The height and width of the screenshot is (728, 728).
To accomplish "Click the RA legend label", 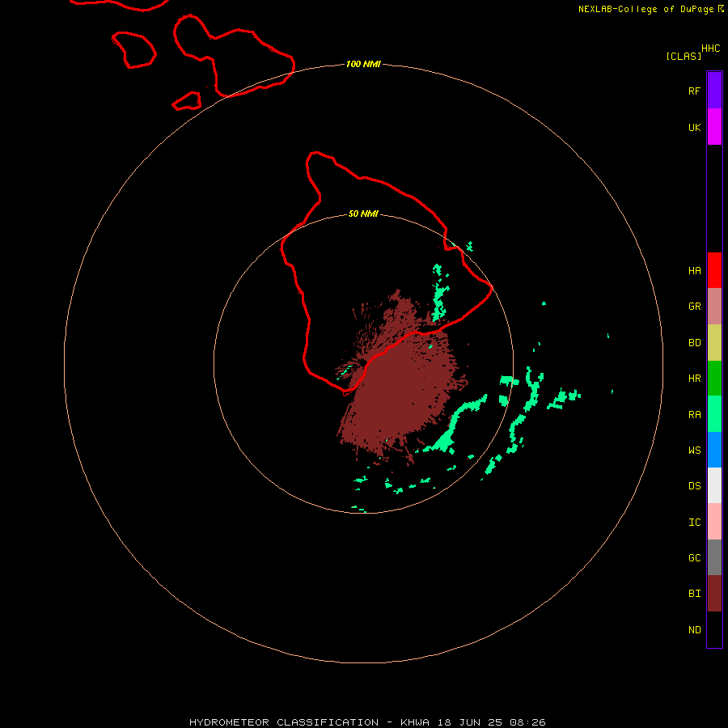I will pyautogui.click(x=694, y=415).
